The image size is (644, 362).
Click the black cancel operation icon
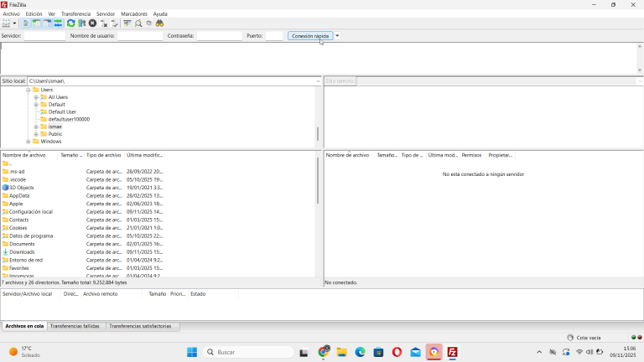[x=92, y=23]
